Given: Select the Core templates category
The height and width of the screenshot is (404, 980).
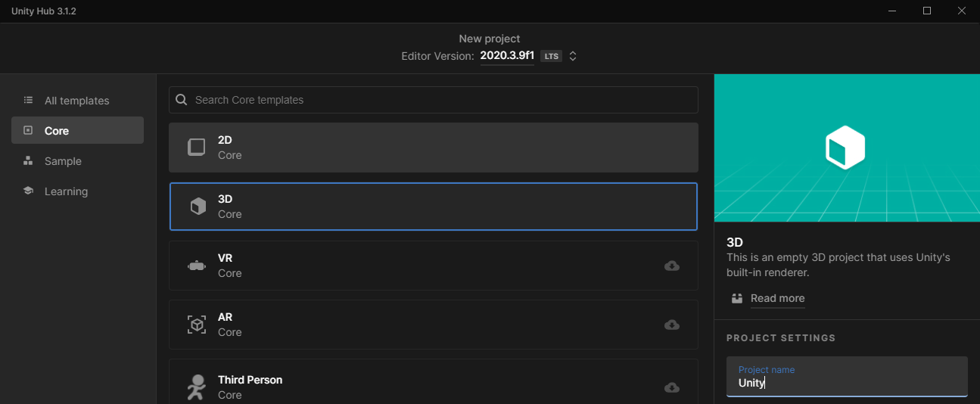Looking at the screenshot, I should [x=77, y=130].
